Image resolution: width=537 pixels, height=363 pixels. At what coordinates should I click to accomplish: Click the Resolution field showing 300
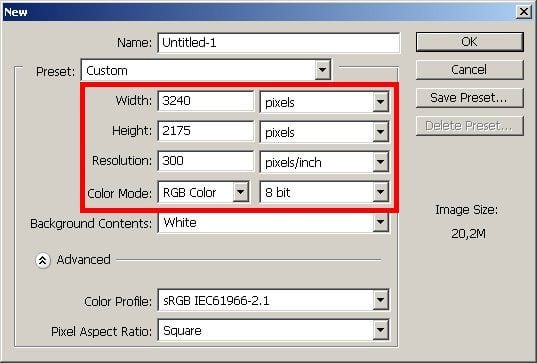point(206,161)
